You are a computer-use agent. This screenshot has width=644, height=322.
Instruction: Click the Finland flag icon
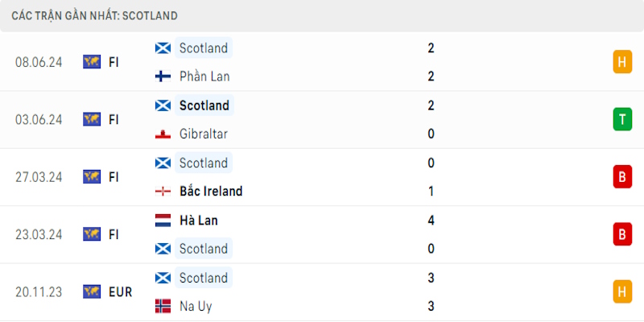[163, 76]
